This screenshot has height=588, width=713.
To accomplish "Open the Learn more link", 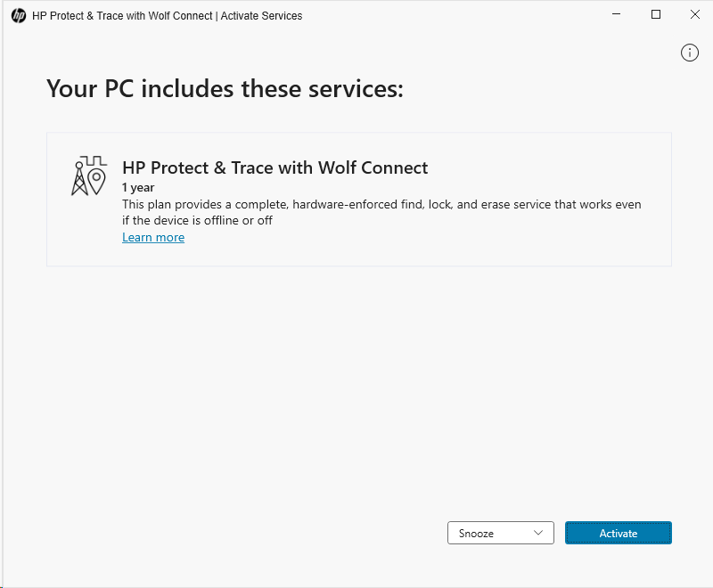I will click(x=153, y=238).
